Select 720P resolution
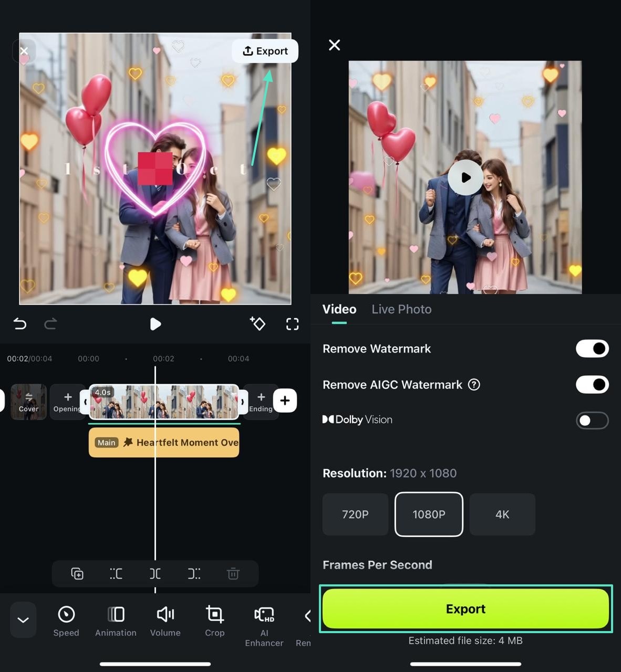This screenshot has height=672, width=621. pos(355,514)
